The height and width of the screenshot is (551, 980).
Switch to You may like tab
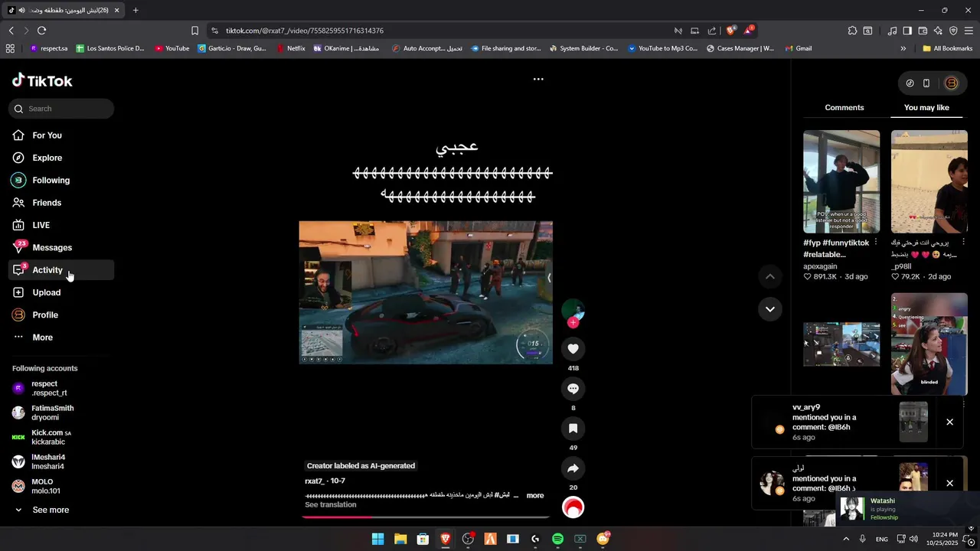pyautogui.click(x=926, y=108)
